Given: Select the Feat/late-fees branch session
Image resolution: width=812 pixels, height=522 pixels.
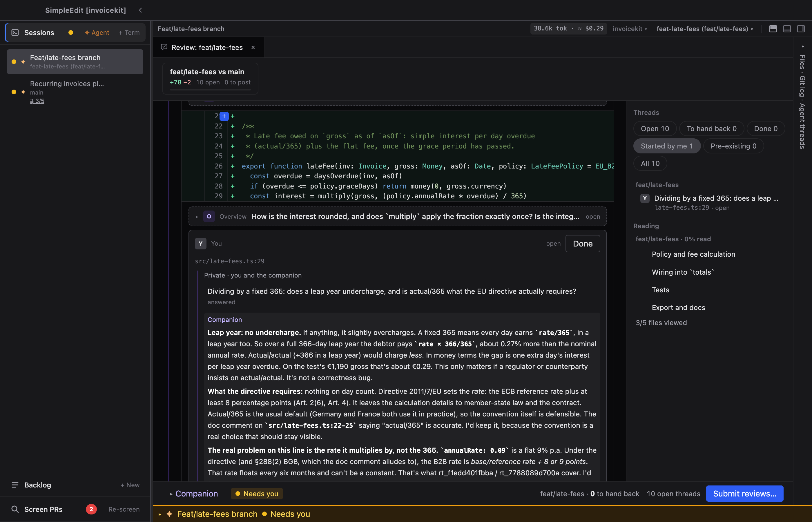Looking at the screenshot, I should point(75,62).
